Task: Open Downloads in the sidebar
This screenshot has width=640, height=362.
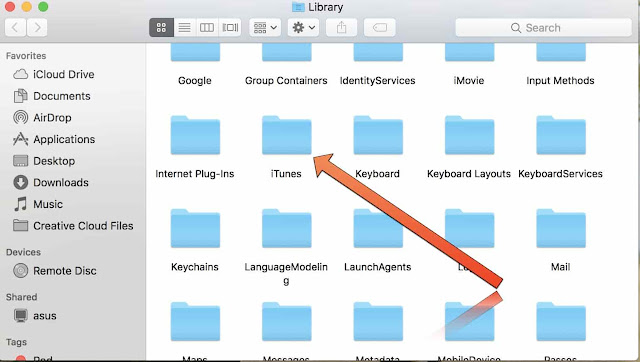Action: 51,182
